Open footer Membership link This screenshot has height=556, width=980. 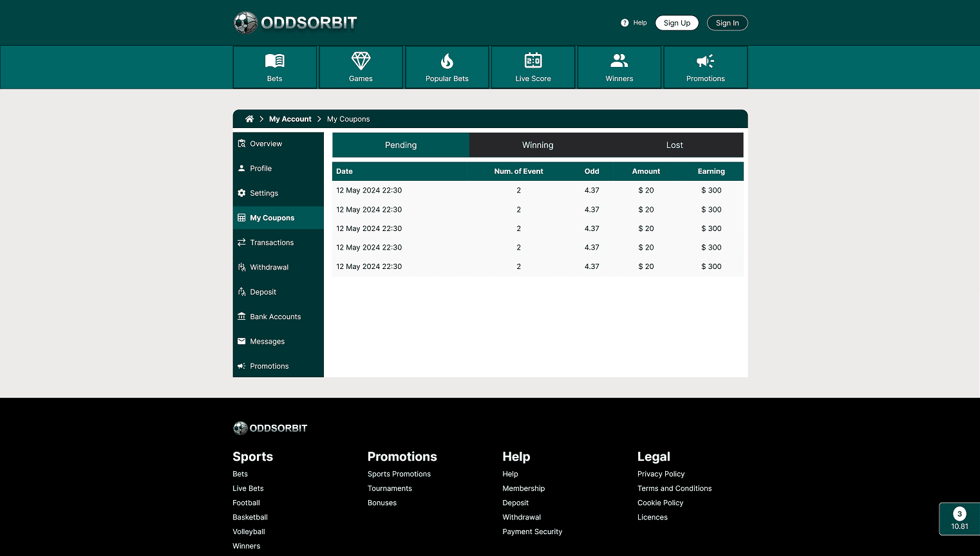[x=523, y=488]
